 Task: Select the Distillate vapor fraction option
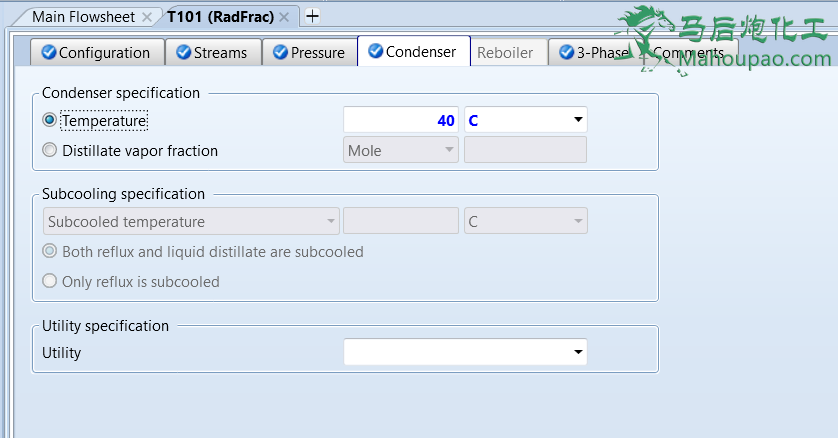[50, 151]
